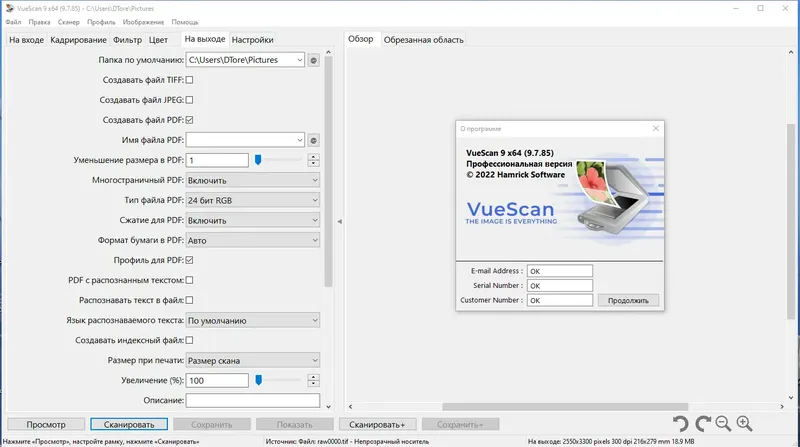This screenshot has width=800, height=447.
Task: Select the 'Обзор' preview tab
Action: [361, 39]
